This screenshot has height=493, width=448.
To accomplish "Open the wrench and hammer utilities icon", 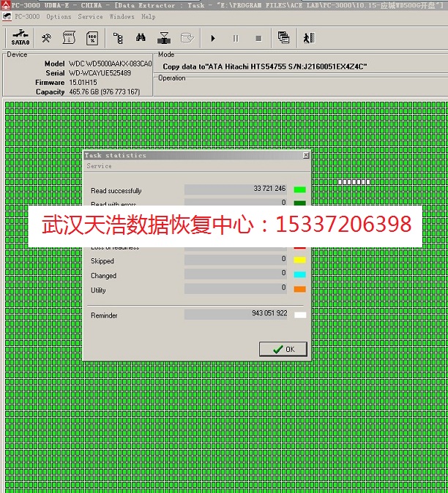I will [46, 37].
